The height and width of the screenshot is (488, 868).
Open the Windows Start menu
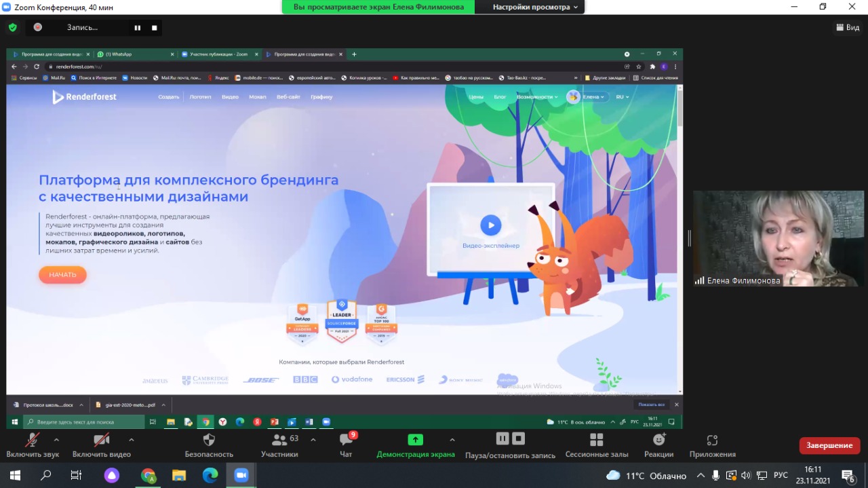click(x=15, y=475)
